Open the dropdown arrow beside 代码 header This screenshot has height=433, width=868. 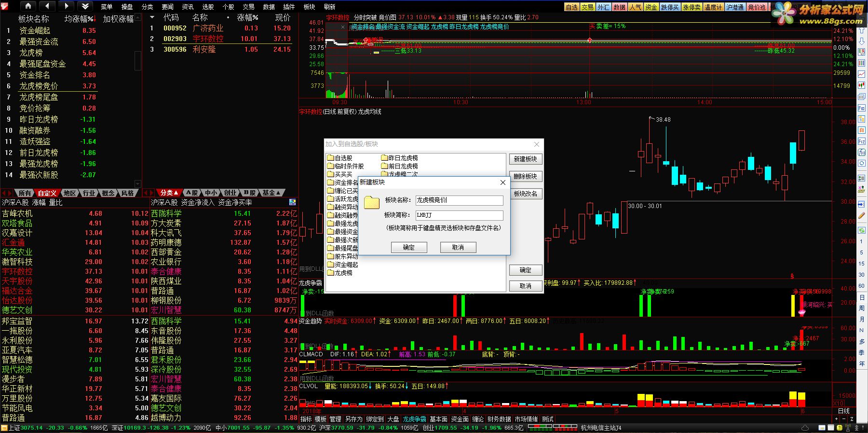(x=152, y=17)
